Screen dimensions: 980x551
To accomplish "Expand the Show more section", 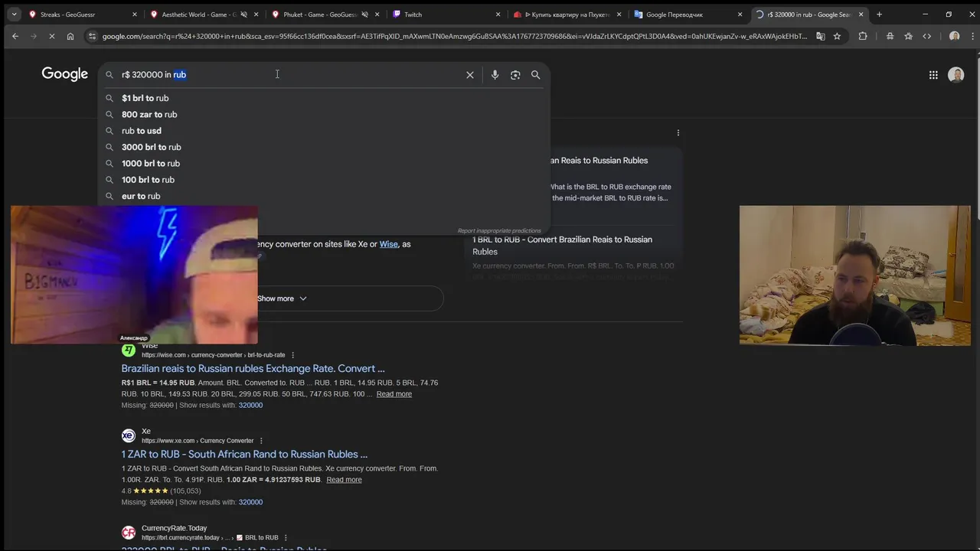I will pyautogui.click(x=282, y=298).
